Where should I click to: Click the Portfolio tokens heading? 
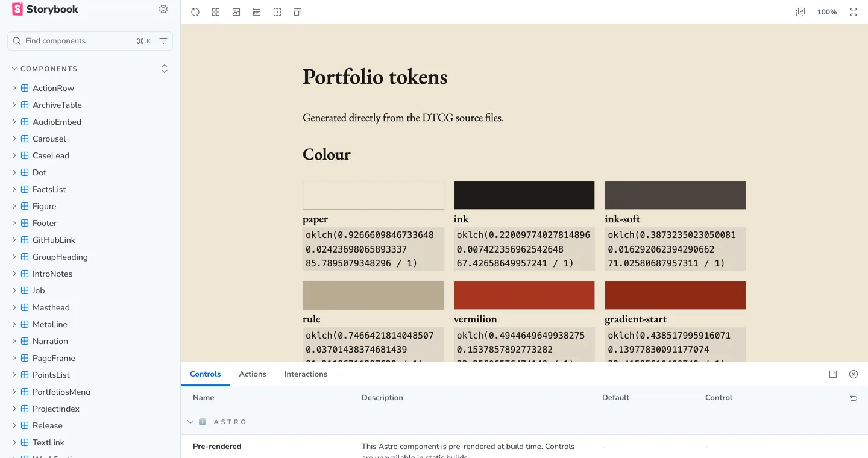click(x=375, y=77)
